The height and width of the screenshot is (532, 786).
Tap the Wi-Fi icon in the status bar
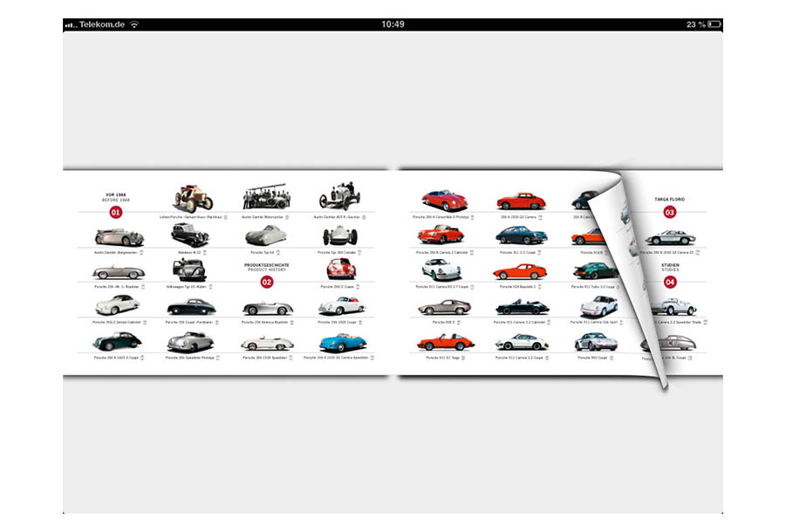click(133, 24)
